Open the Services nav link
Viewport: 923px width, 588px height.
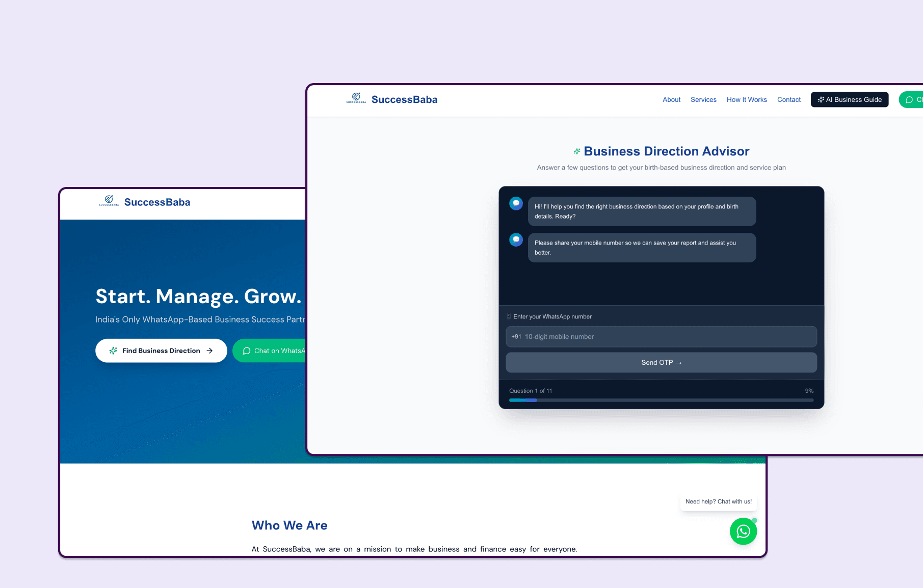[x=703, y=99]
